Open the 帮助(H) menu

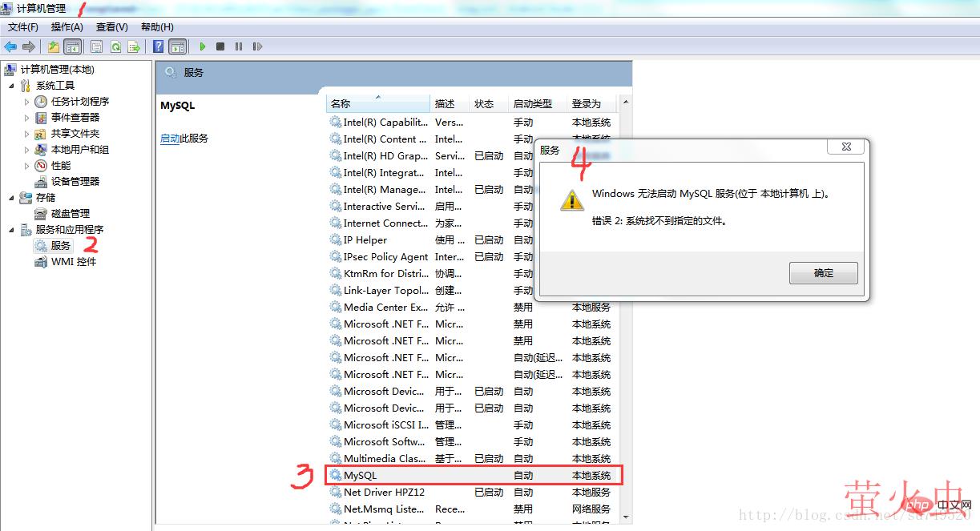point(157,27)
